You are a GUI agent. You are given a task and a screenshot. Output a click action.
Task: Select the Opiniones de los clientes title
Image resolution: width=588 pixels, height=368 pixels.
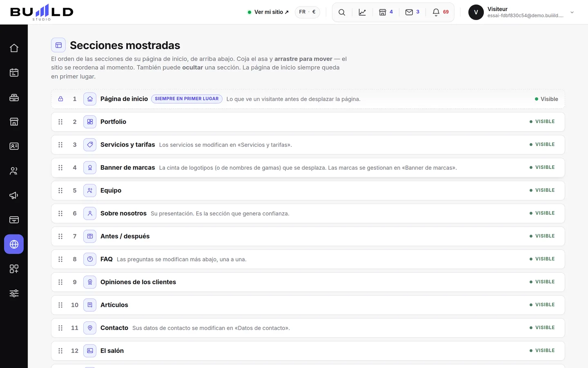click(x=138, y=282)
